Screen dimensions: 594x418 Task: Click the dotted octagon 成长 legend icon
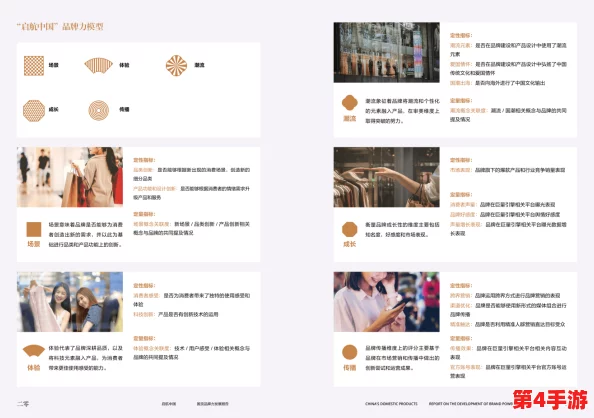34,110
